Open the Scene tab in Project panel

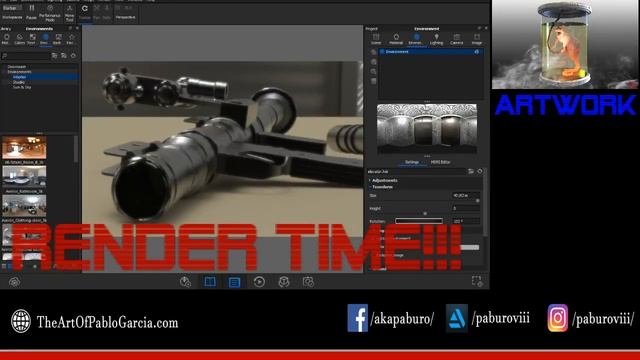coord(376,40)
